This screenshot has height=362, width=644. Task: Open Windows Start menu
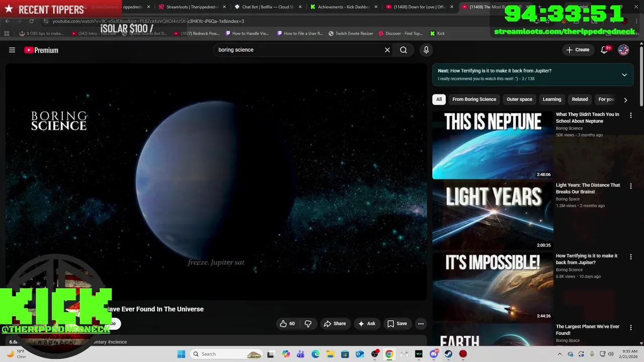181,354
